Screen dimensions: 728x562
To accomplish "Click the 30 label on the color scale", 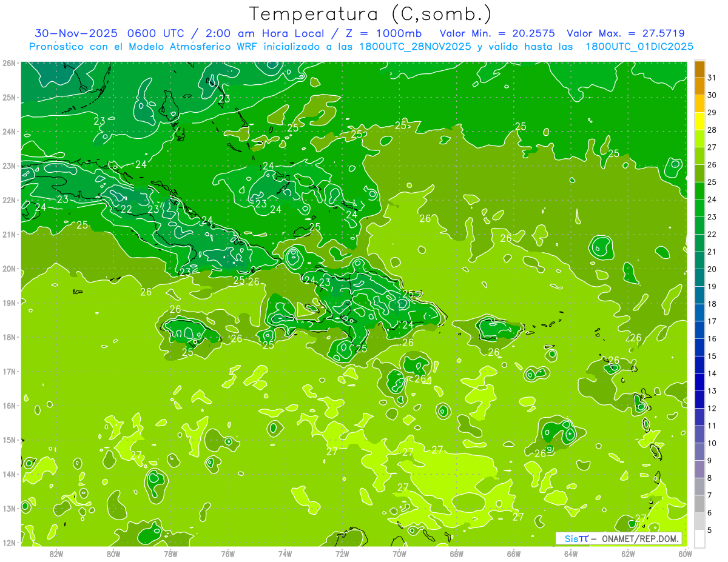I will pos(712,95).
